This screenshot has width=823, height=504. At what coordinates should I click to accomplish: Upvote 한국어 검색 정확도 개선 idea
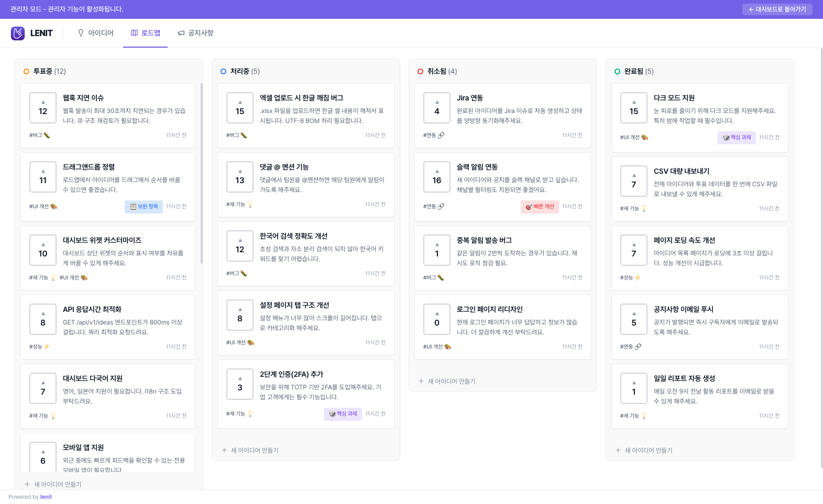(x=240, y=246)
